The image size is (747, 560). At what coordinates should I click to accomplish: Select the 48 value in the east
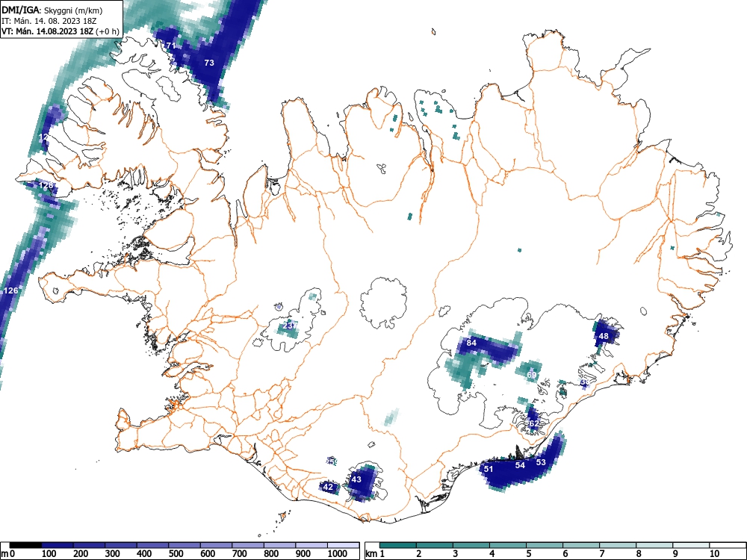pos(604,336)
